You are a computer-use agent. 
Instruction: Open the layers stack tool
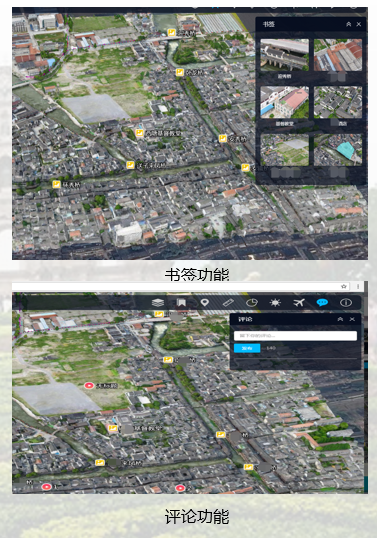click(158, 303)
